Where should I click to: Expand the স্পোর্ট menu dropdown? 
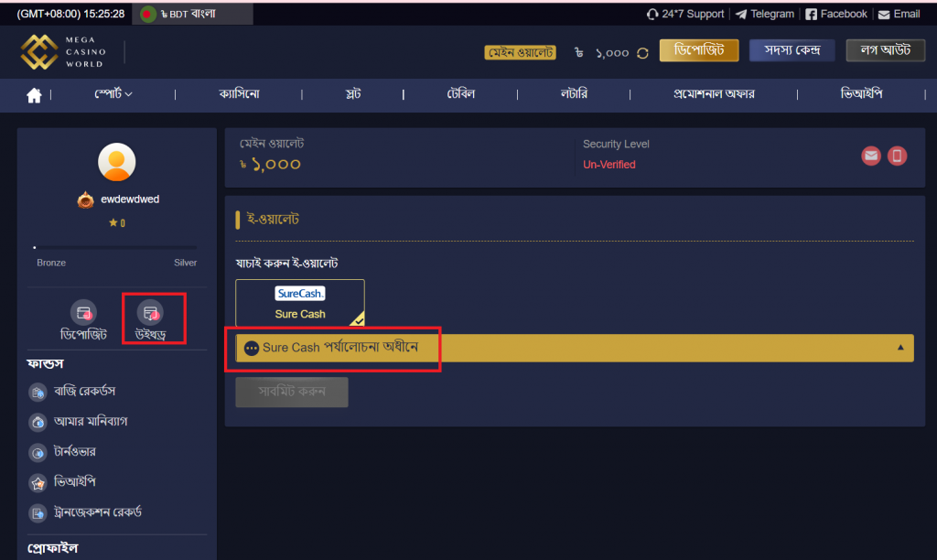[x=113, y=94]
